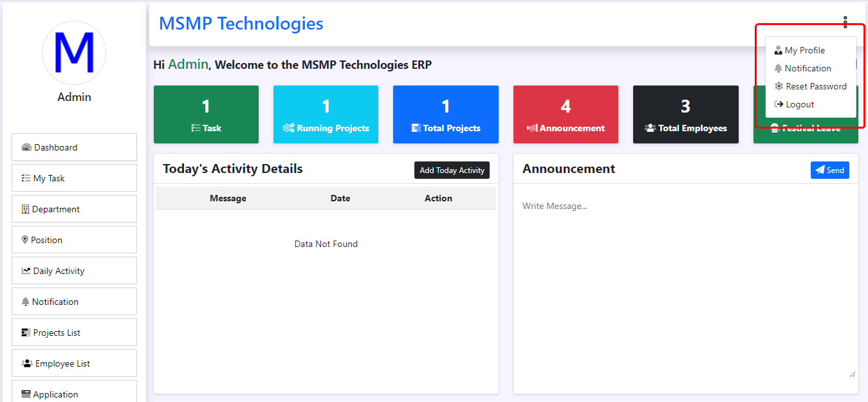This screenshot has width=868, height=402.
Task: Open Dashboard from the sidebar
Action: (x=74, y=147)
